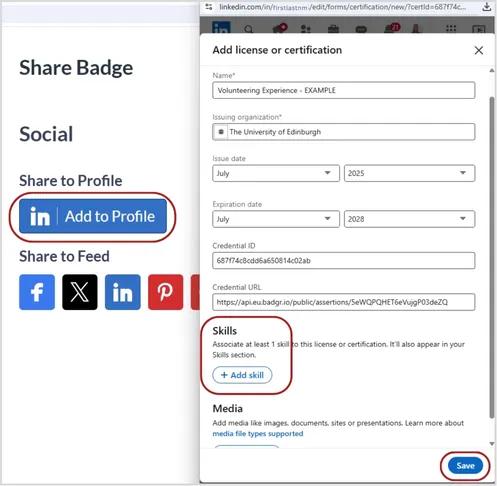Click the Name input field
The width and height of the screenshot is (497, 486).
point(344,90)
